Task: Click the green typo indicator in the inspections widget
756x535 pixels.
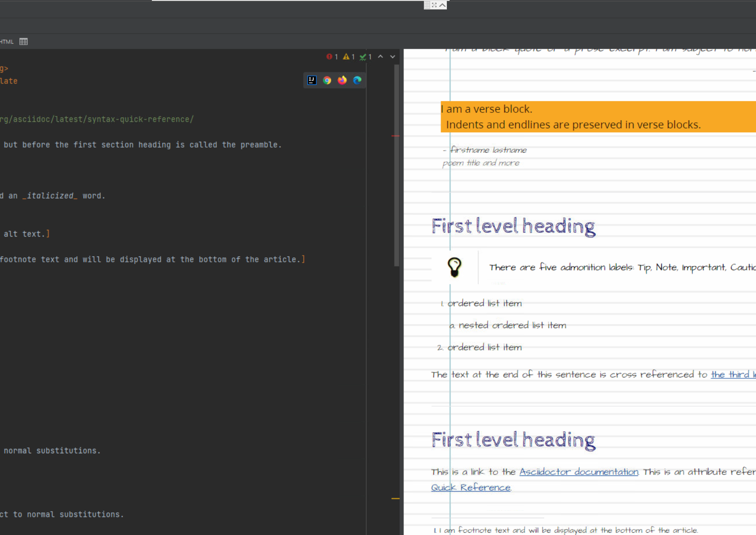Action: coord(364,57)
